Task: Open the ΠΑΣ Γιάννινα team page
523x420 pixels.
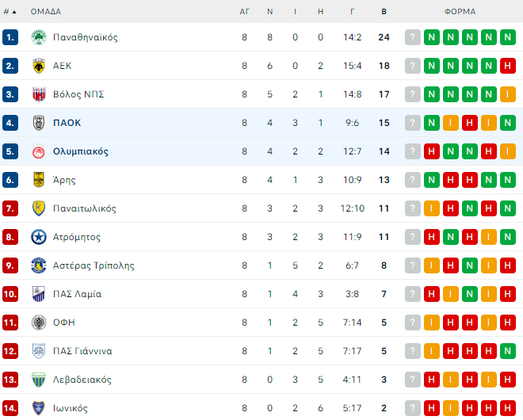Action: (82, 351)
